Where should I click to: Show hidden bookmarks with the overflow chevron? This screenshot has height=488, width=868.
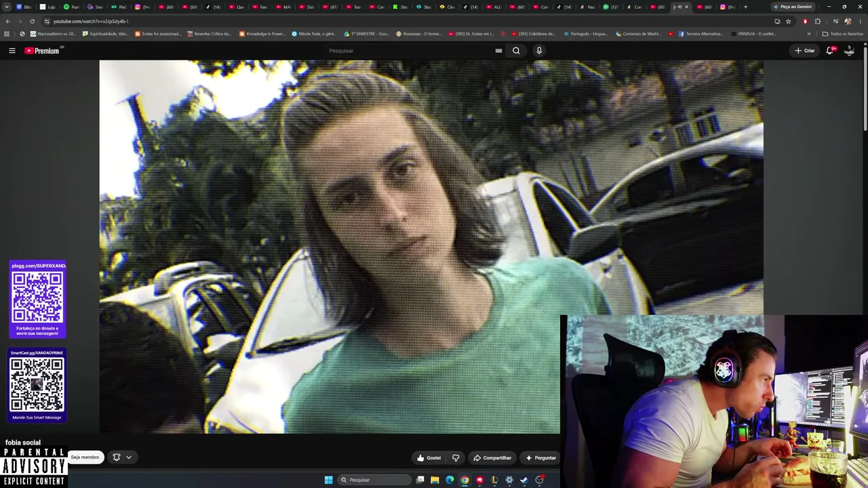click(x=808, y=34)
